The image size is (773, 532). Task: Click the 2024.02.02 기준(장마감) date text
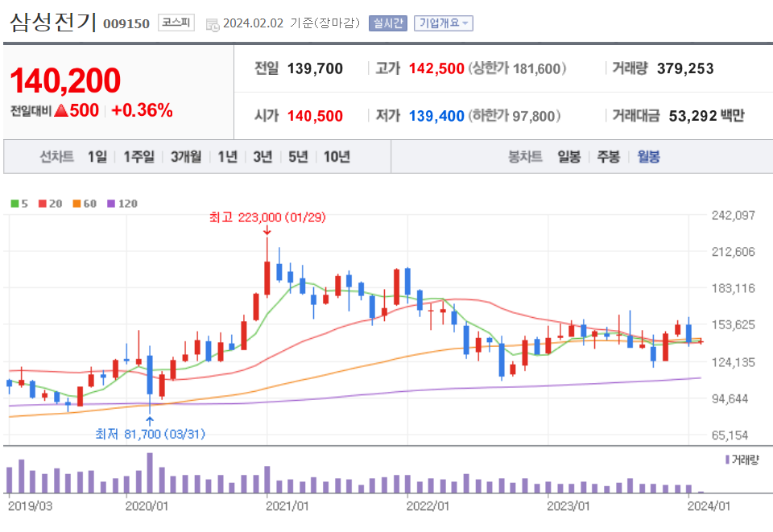291,23
